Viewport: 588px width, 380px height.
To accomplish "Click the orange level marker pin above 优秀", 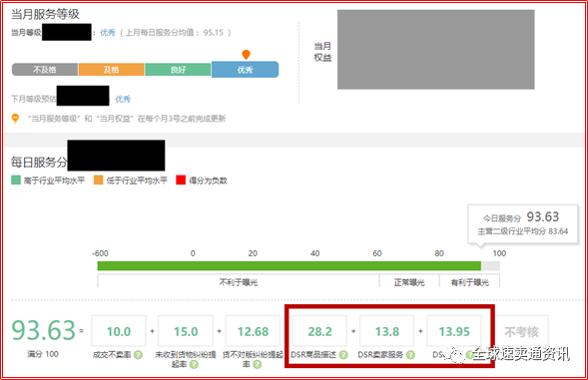I will coord(246,55).
